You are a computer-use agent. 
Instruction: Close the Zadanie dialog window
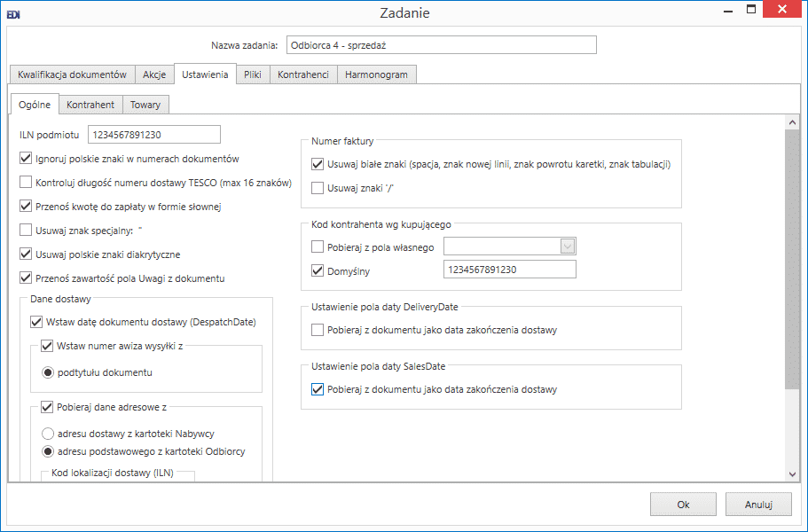point(781,9)
